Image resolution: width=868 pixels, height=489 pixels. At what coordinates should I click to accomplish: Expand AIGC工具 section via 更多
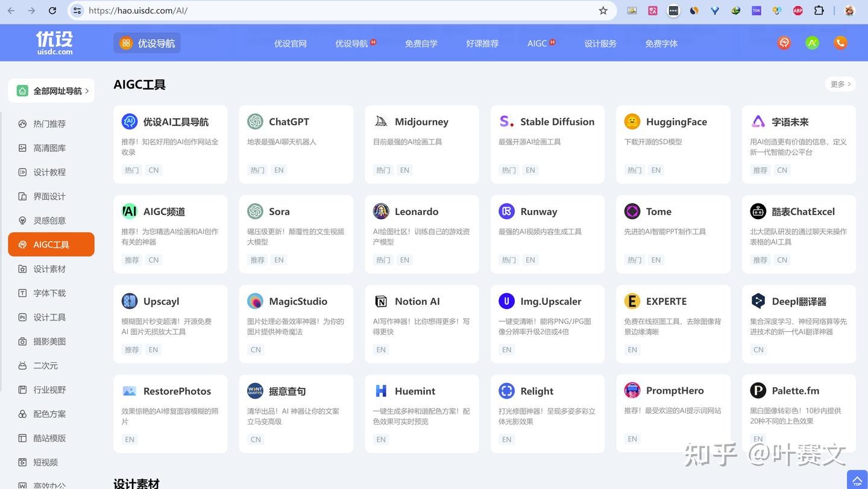pyautogui.click(x=840, y=84)
